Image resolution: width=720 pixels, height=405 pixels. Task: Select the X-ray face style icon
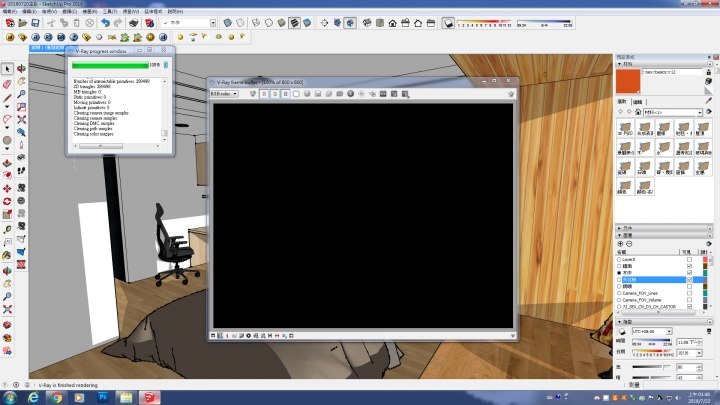[227, 22]
